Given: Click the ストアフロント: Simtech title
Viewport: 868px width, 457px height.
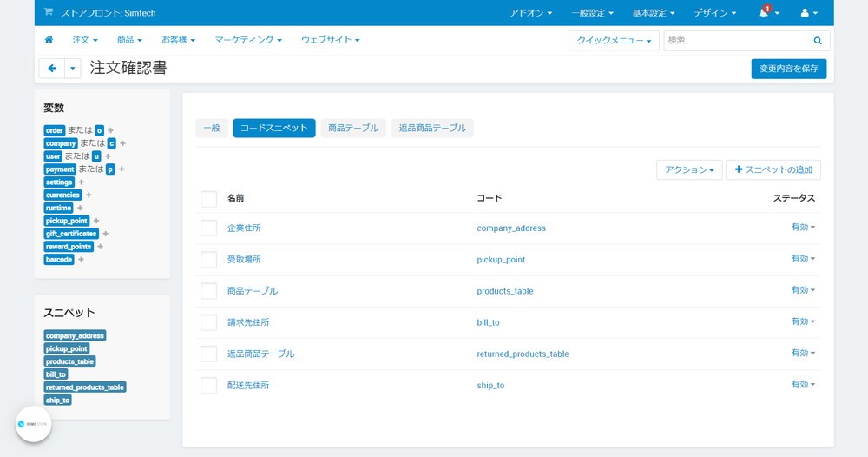Looking at the screenshot, I should tap(108, 13).
